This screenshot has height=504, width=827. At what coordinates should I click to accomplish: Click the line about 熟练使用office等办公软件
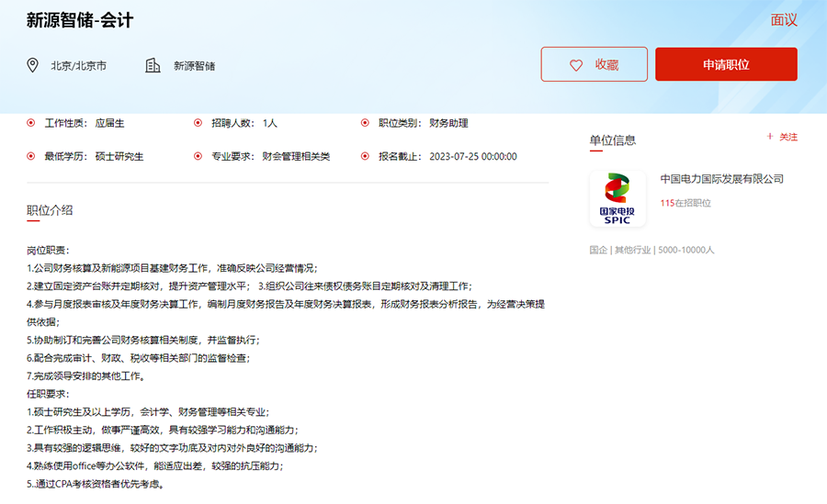point(155,466)
